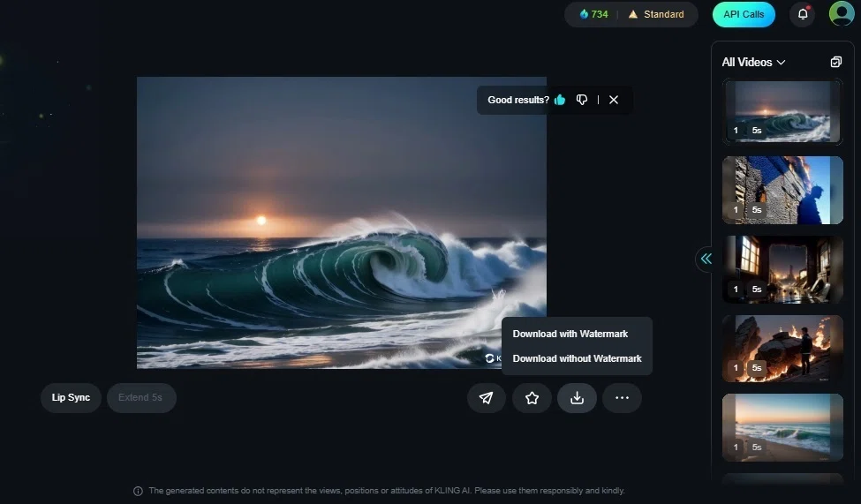Open the three-dots more options

click(622, 398)
